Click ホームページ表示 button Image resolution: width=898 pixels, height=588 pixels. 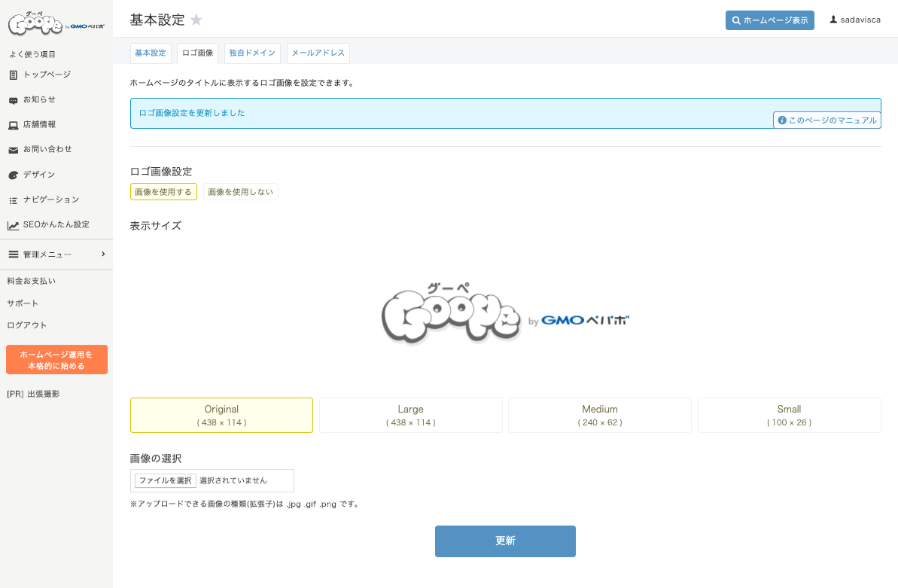pos(770,20)
